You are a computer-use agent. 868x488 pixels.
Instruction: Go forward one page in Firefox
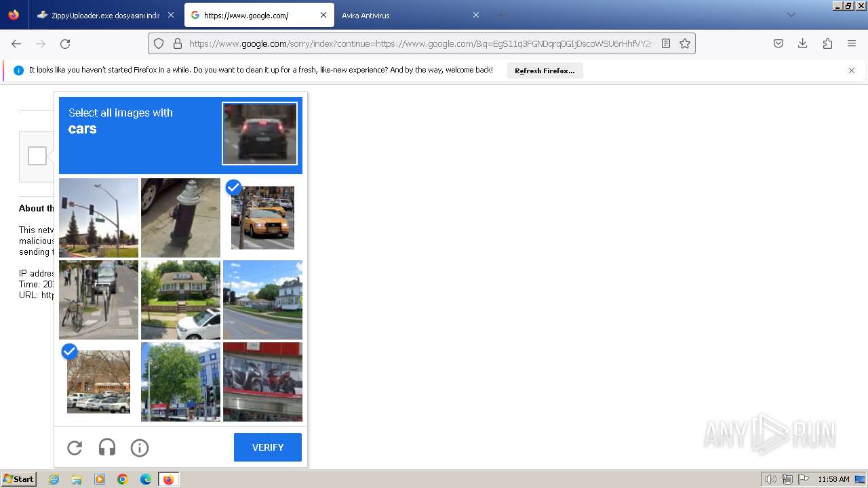pos(41,43)
